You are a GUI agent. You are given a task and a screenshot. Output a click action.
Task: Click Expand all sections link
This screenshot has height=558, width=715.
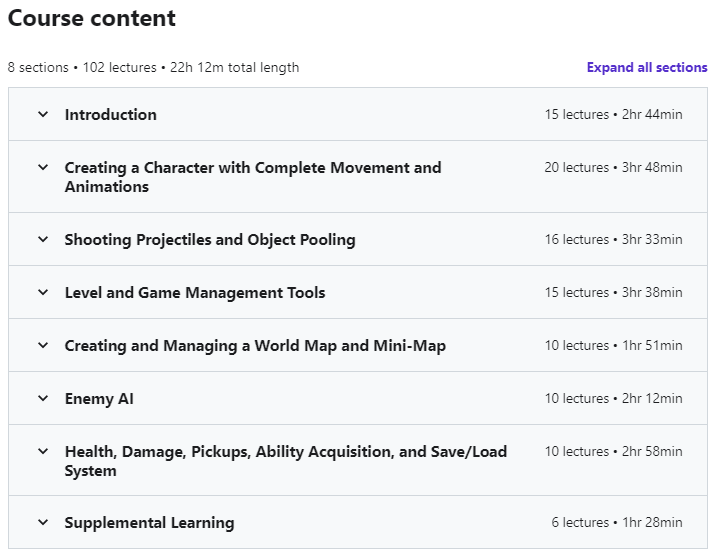click(647, 67)
